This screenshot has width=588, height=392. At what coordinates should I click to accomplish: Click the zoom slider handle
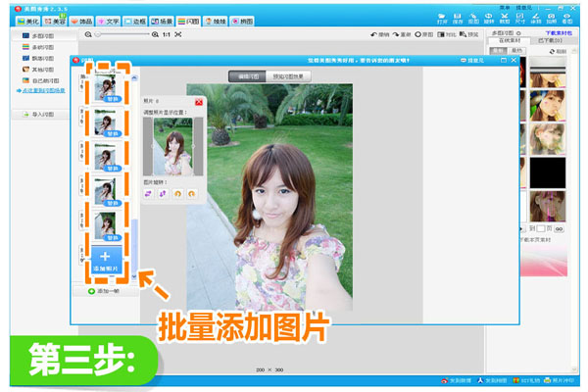click(x=98, y=34)
